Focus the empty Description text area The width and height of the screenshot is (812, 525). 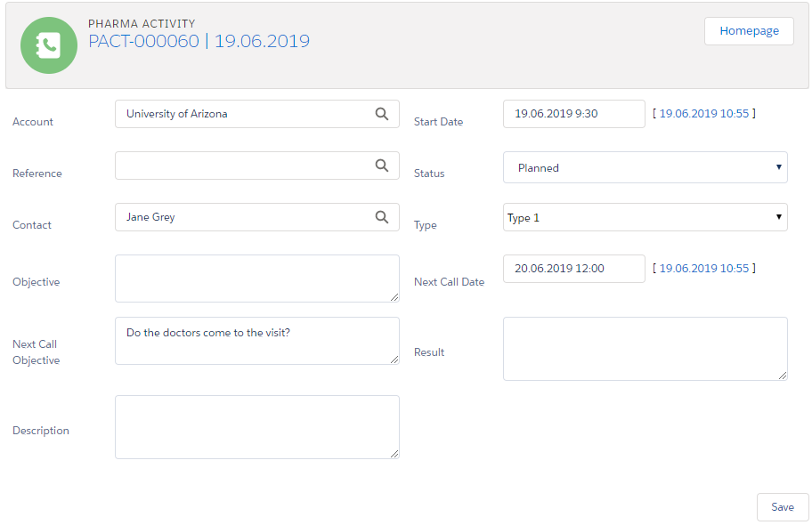pyautogui.click(x=256, y=427)
